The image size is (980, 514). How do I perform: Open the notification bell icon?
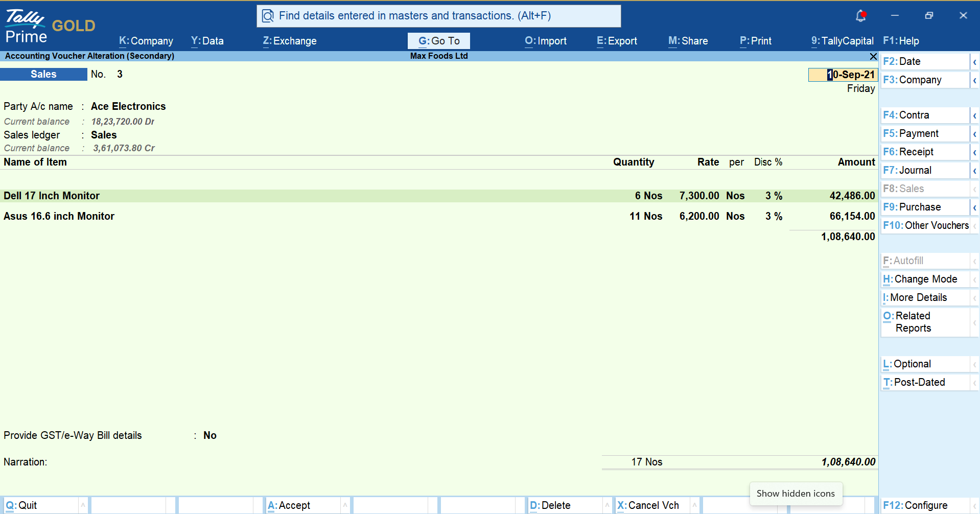(860, 16)
